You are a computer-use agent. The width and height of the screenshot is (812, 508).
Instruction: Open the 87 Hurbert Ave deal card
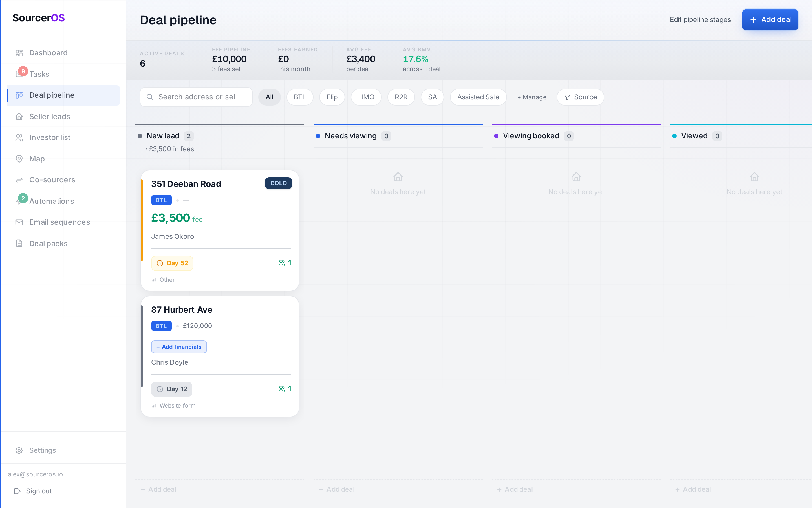[x=220, y=356]
